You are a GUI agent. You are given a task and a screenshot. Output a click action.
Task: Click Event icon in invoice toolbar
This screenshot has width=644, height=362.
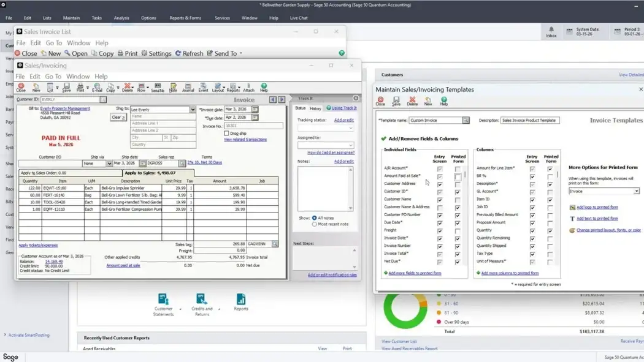point(203,88)
